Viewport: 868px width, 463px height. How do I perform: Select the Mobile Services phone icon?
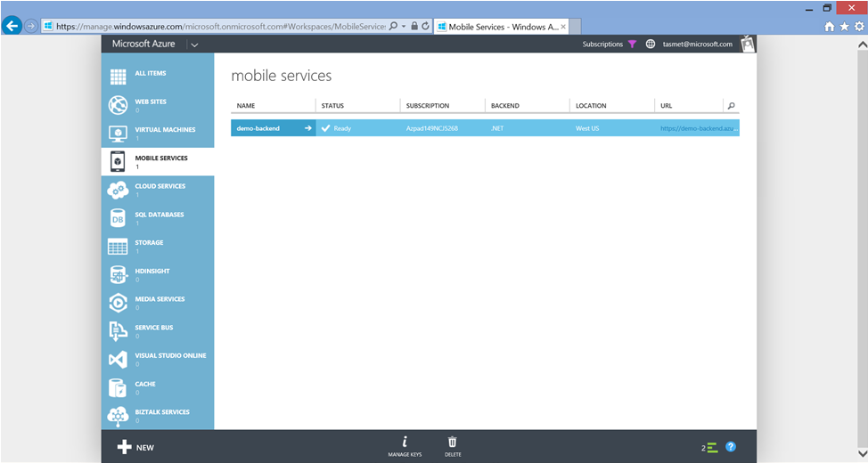click(x=118, y=161)
